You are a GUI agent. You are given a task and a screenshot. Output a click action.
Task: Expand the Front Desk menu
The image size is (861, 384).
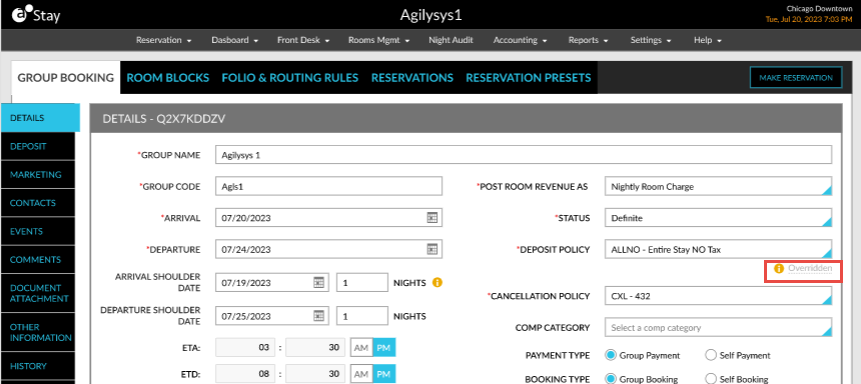pyautogui.click(x=303, y=40)
